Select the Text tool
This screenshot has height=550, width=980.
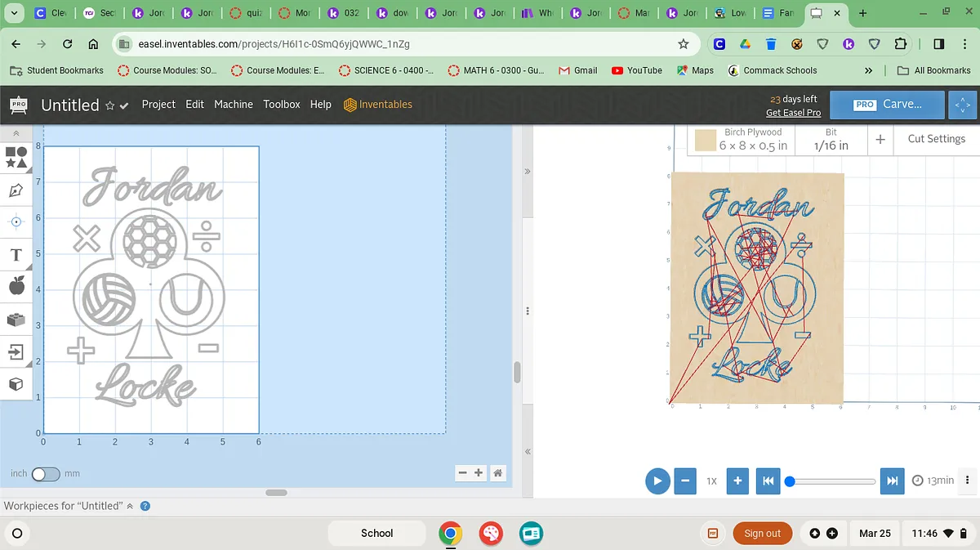16,255
